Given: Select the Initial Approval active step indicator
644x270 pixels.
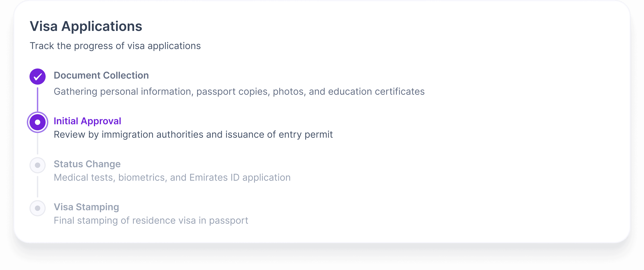Looking at the screenshot, I should coord(38,122).
